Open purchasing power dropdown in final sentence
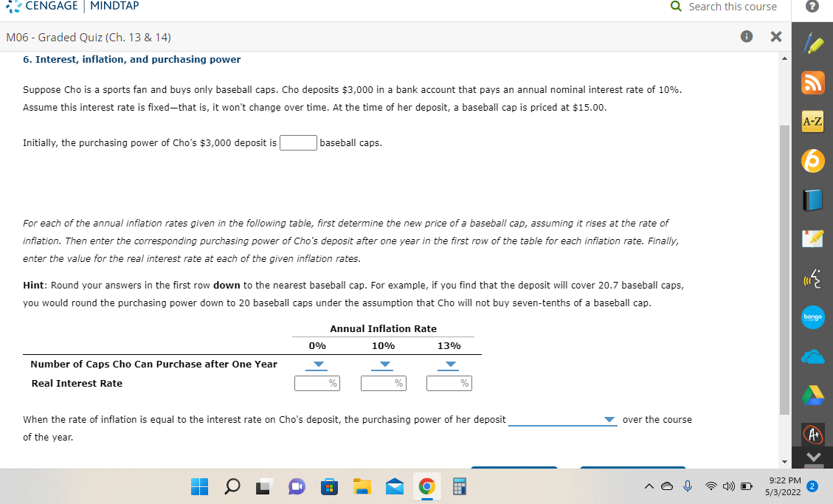The height and width of the screenshot is (504, 833). (x=609, y=419)
